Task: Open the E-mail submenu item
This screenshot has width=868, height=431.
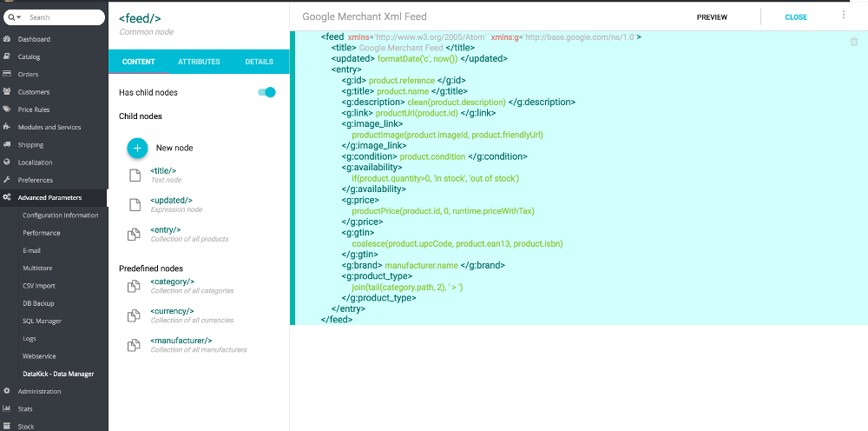Action: (31, 250)
